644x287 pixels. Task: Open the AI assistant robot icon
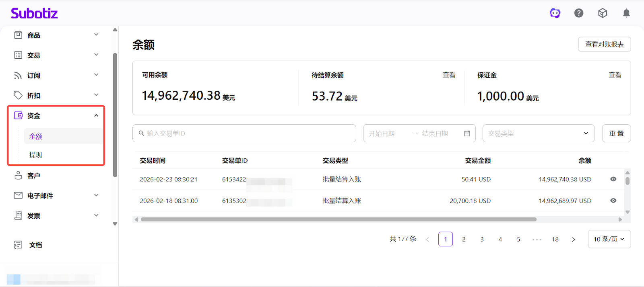click(x=555, y=13)
